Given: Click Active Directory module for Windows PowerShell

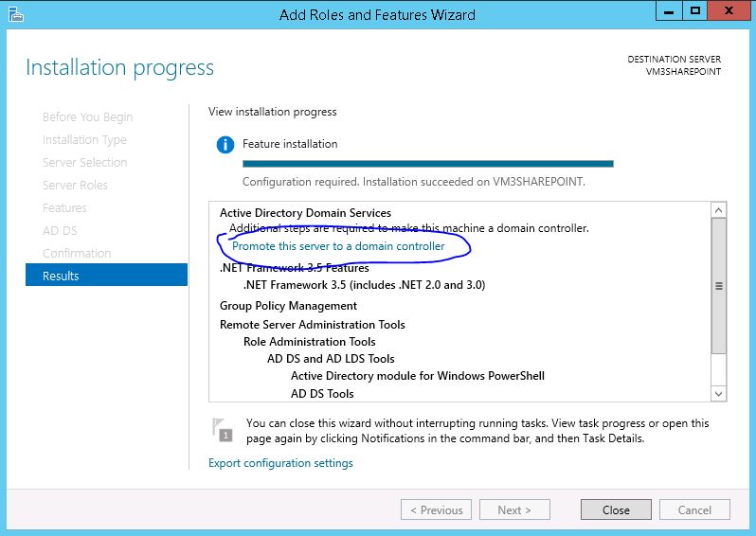Looking at the screenshot, I should [x=418, y=376].
